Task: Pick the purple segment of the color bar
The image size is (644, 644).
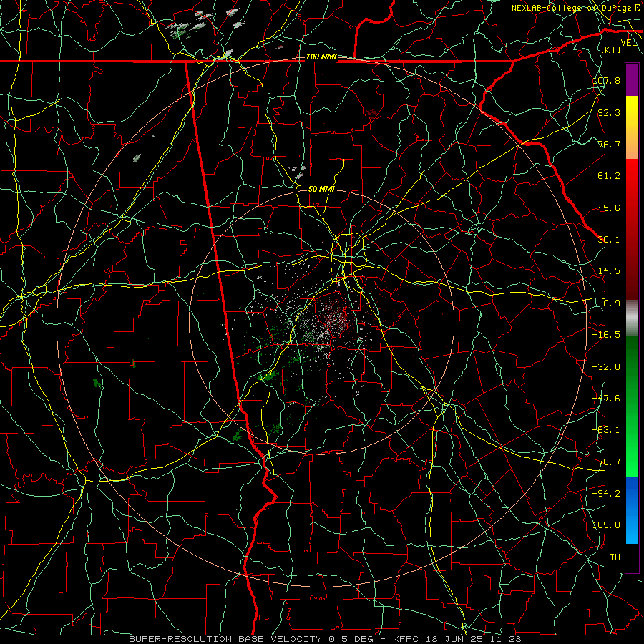Action: coord(632,79)
